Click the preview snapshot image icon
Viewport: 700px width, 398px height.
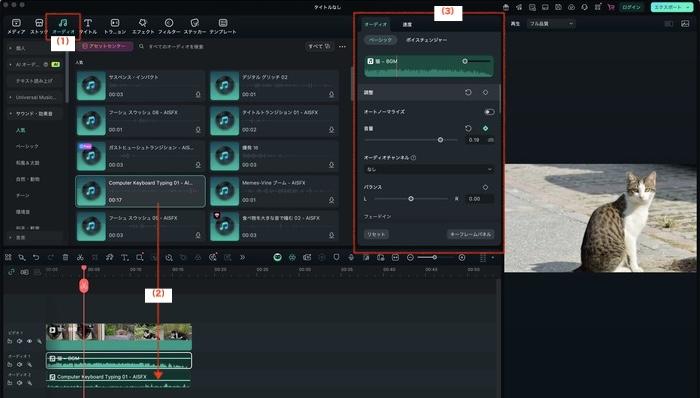pos(685,24)
